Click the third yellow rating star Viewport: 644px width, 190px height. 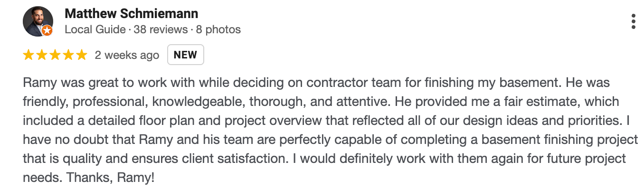tap(55, 55)
